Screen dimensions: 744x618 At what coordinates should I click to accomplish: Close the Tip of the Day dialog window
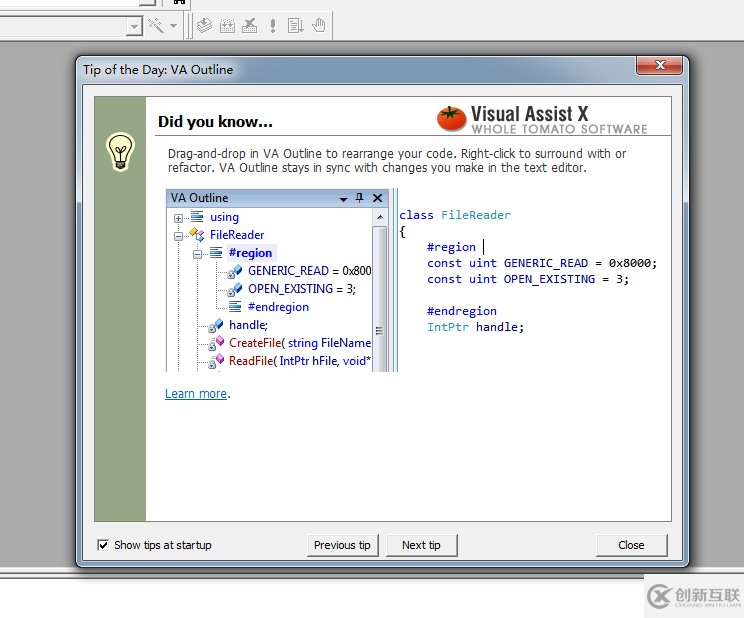pos(660,65)
